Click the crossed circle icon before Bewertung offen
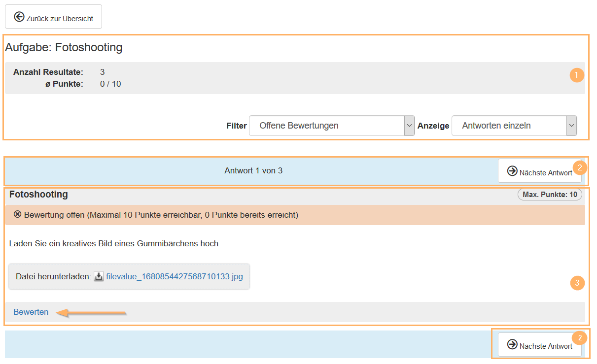 click(x=18, y=215)
